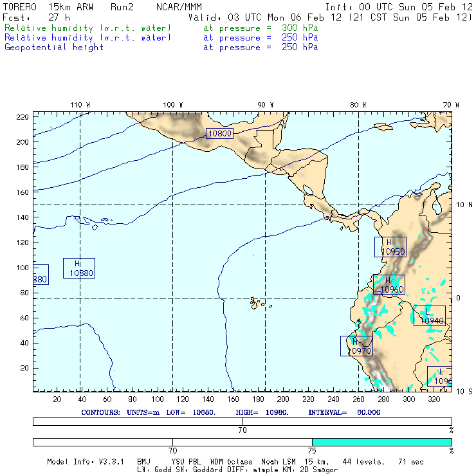
Task: Click the 70 label under lower colorbar
Action: 172,450
